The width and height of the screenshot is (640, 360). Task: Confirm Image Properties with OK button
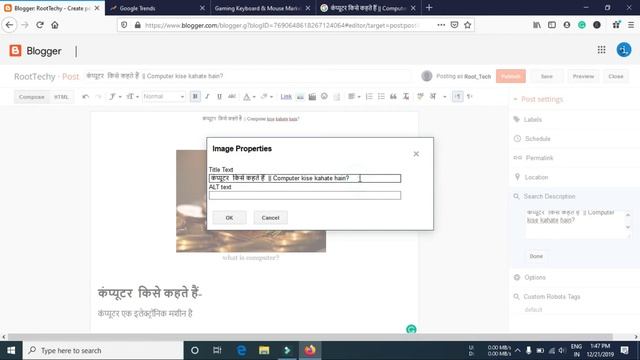pyautogui.click(x=229, y=218)
